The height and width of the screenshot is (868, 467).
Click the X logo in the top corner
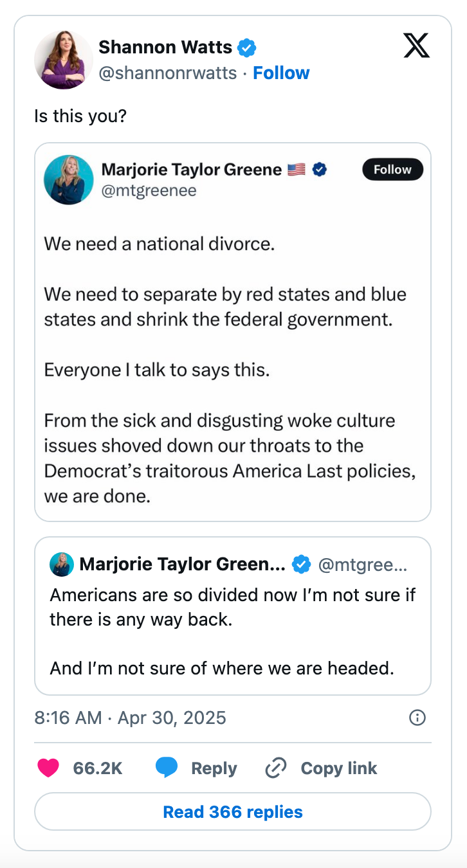tap(416, 46)
